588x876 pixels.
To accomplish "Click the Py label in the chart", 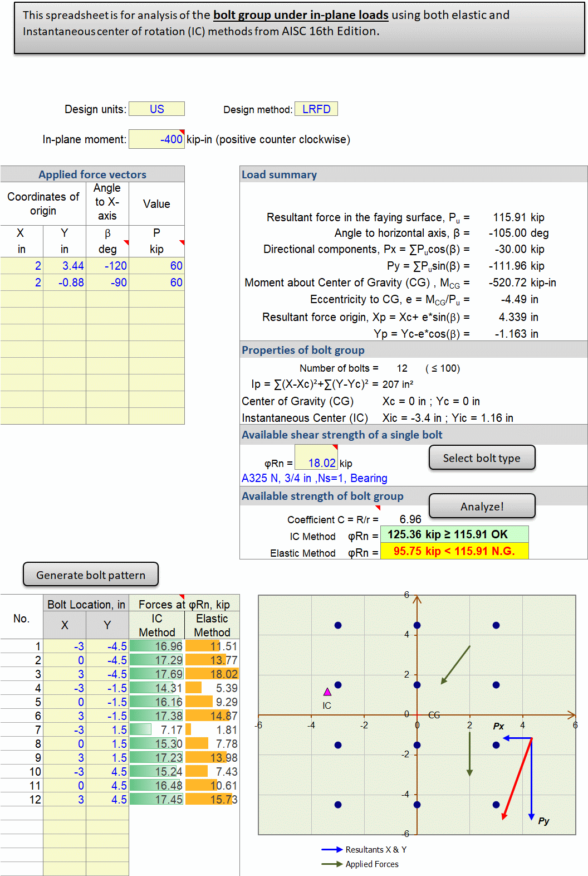I will pyautogui.click(x=543, y=821).
